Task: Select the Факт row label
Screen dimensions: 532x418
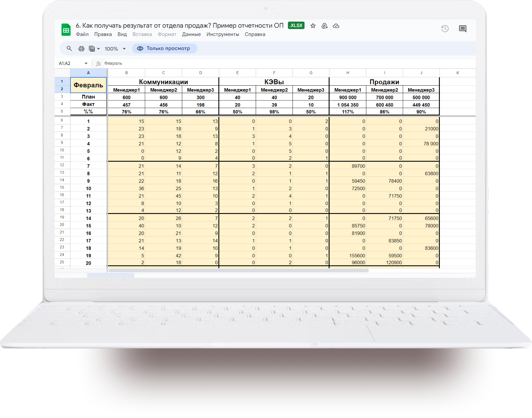Action: pos(88,105)
